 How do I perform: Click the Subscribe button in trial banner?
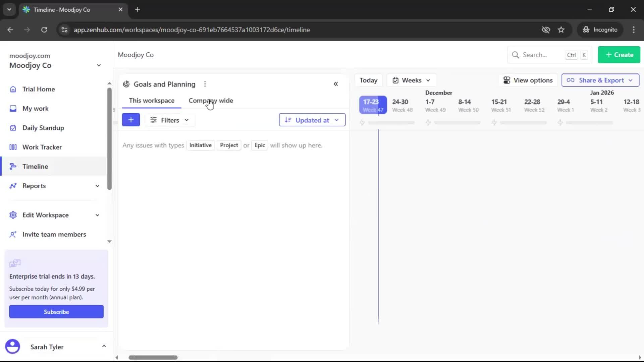(x=56, y=311)
